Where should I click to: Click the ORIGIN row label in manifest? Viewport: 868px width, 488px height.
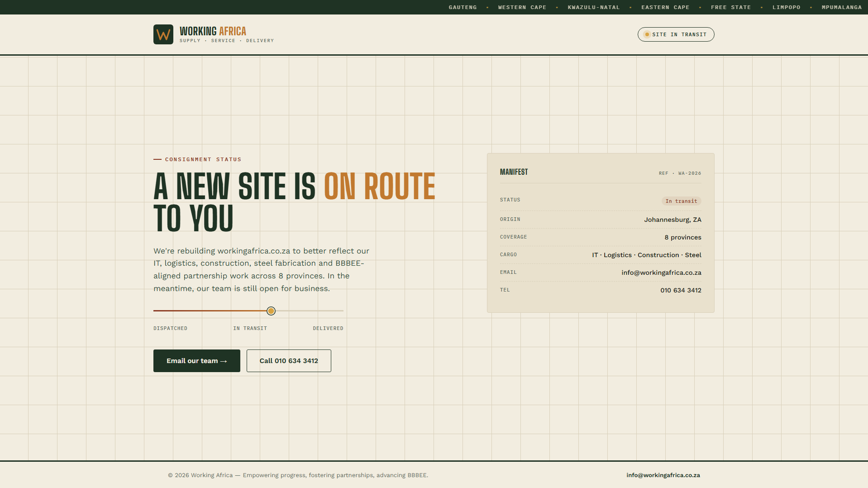[510, 220]
